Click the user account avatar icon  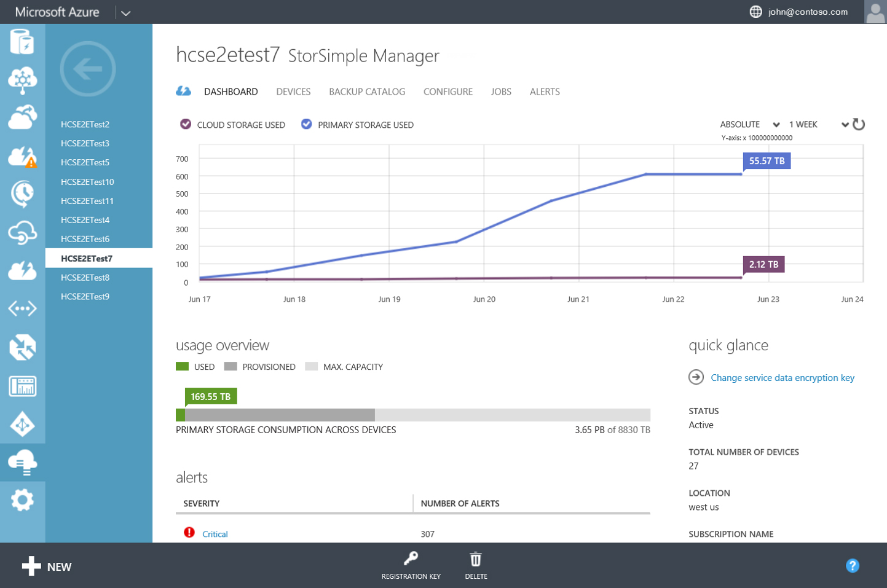(874, 12)
